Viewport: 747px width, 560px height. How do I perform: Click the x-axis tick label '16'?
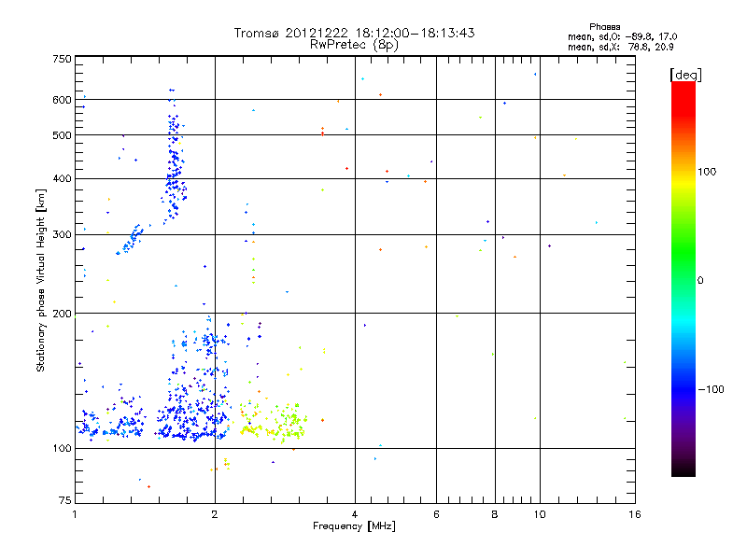point(635,514)
